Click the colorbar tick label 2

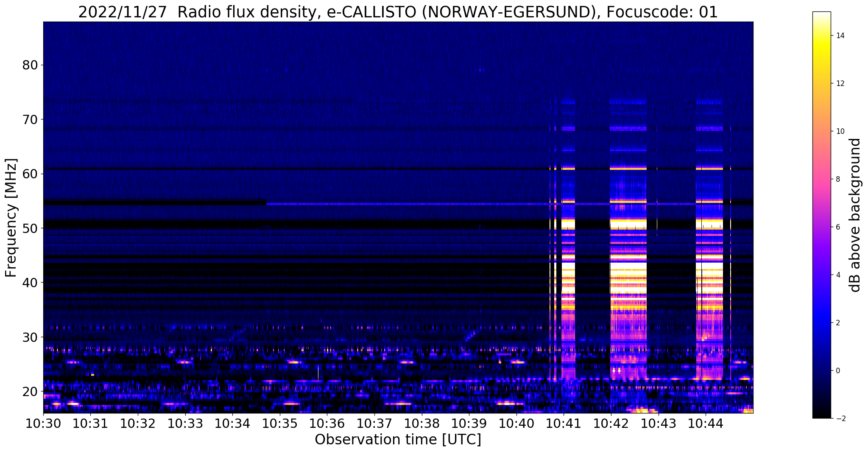(838, 323)
